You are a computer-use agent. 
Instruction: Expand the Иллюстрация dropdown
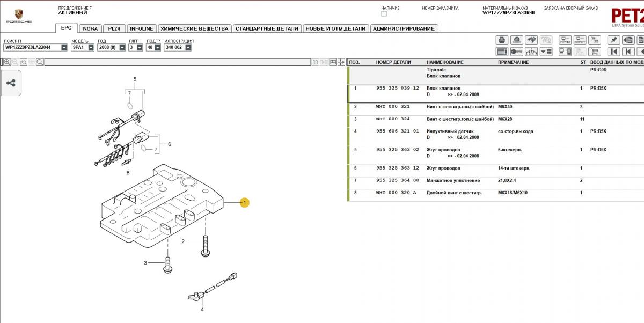189,47
